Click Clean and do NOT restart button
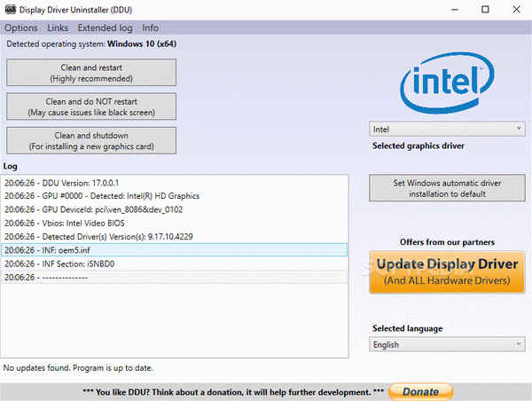Screen dimensions: 532x401 [91, 106]
